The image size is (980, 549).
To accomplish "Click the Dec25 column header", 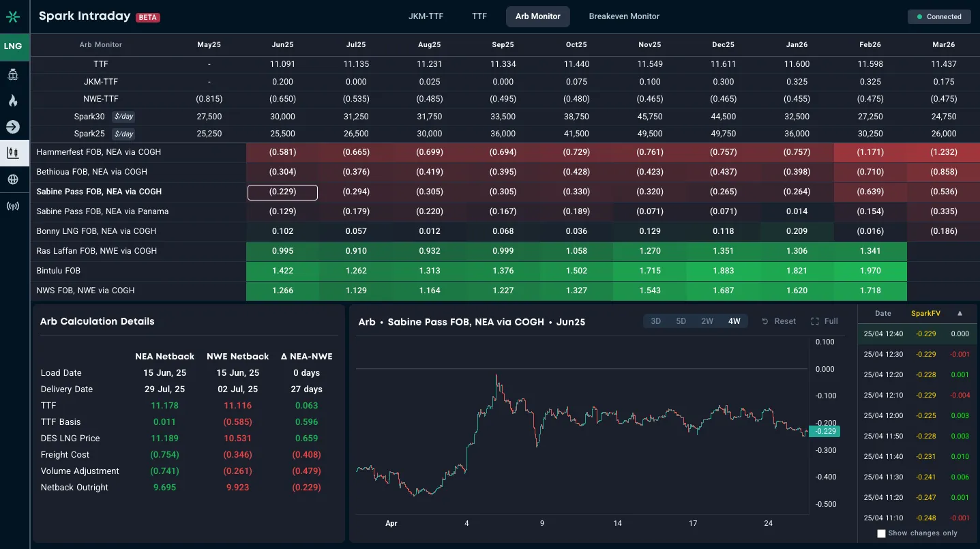I will [723, 44].
